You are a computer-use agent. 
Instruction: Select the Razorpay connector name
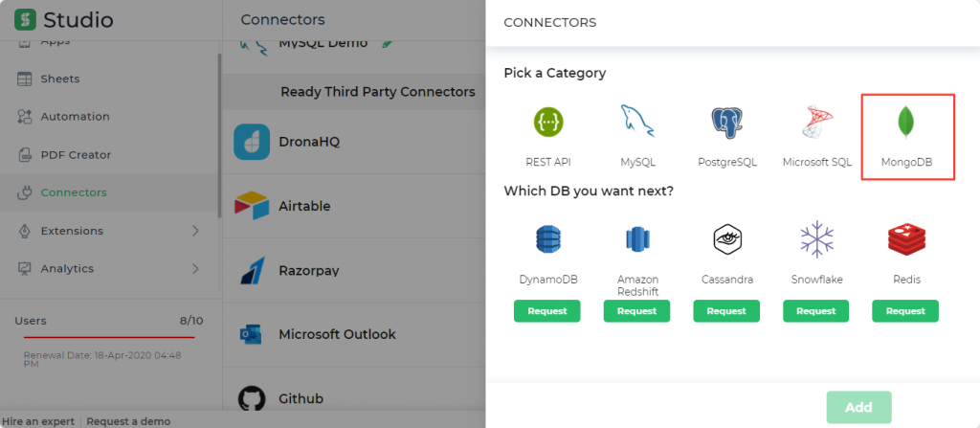pos(309,271)
